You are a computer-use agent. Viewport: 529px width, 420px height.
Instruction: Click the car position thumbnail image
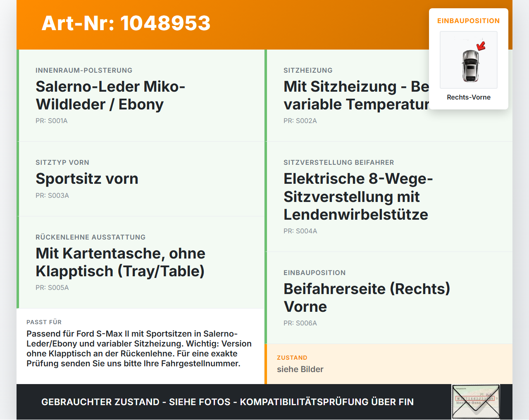tap(469, 60)
